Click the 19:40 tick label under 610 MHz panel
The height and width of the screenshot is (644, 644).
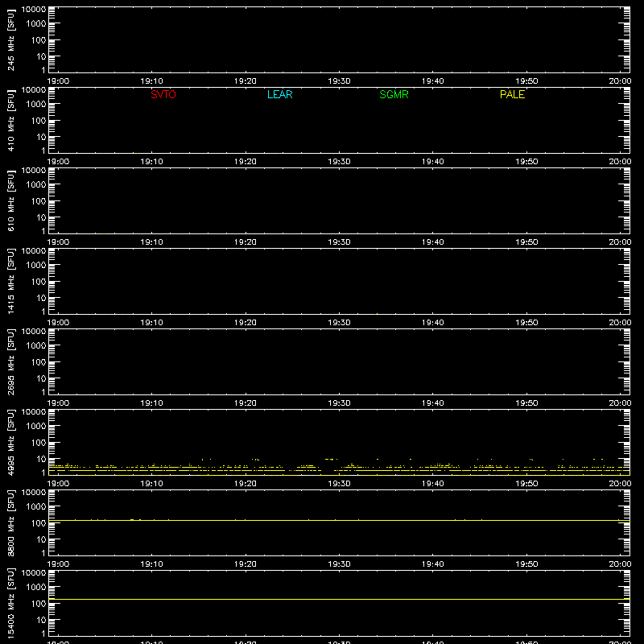tap(433, 242)
